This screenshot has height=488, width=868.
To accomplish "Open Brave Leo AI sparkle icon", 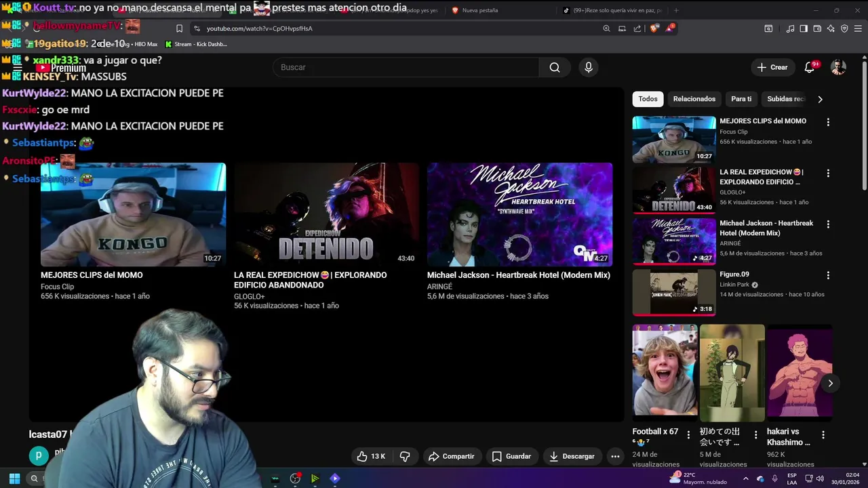I will point(831,28).
